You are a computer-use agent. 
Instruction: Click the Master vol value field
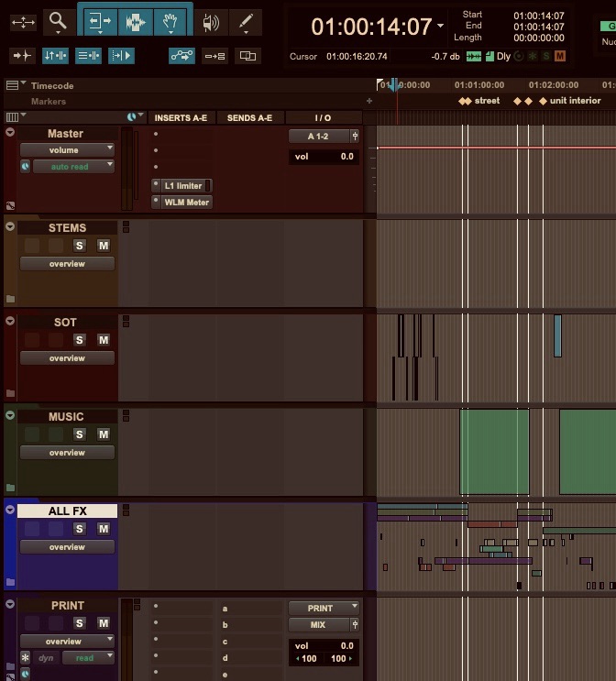click(324, 157)
